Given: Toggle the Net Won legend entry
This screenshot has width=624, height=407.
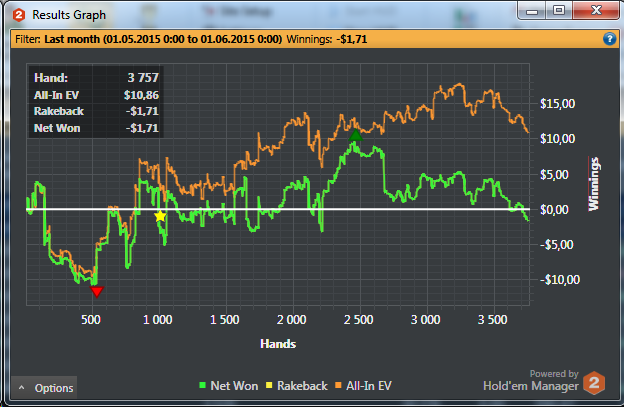Looking at the screenshot, I should point(228,386).
